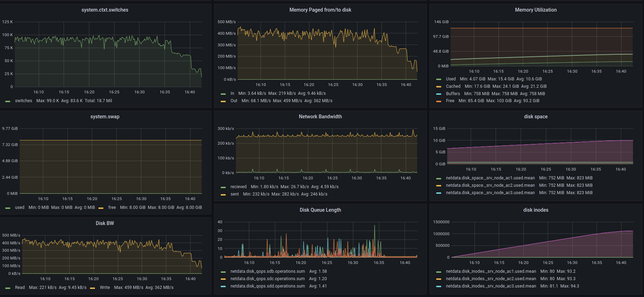Open the disk inodes panel header
The width and height of the screenshot is (644, 297).
tap(535, 210)
